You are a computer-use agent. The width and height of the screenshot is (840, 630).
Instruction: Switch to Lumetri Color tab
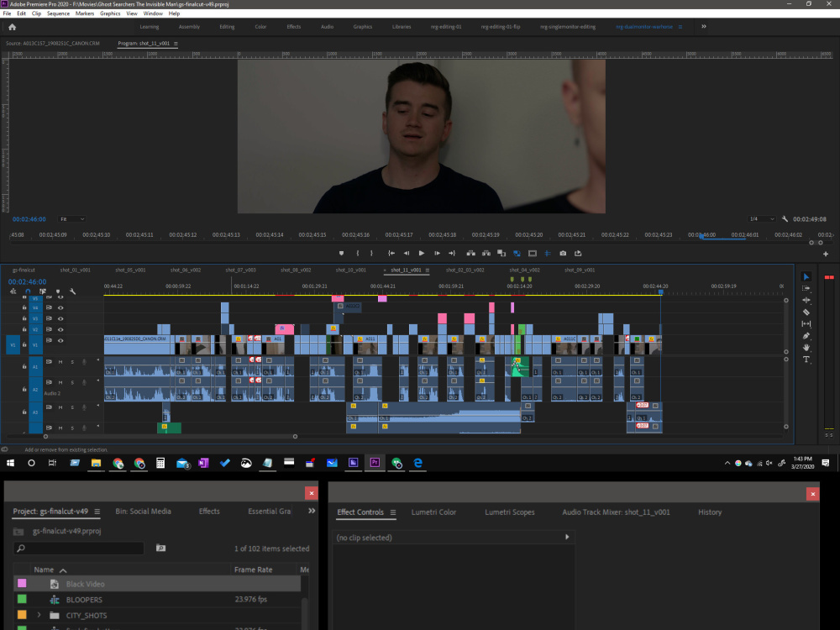[x=433, y=512]
